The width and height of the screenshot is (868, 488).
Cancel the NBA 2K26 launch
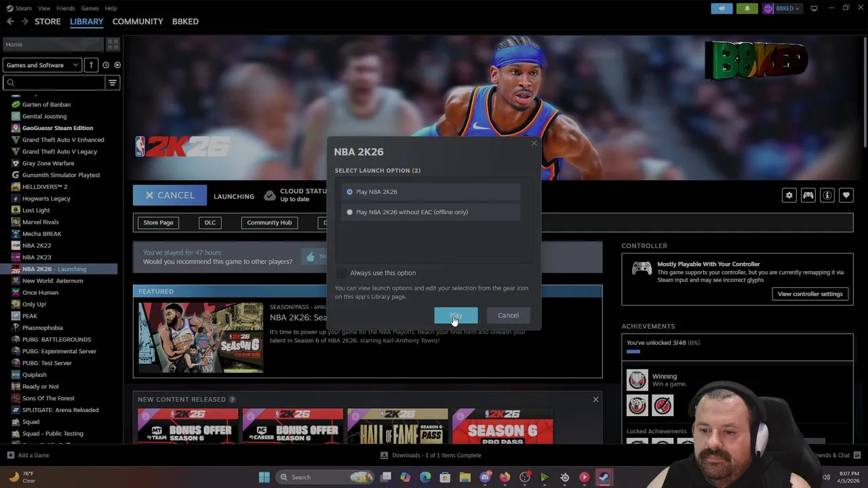pos(170,195)
